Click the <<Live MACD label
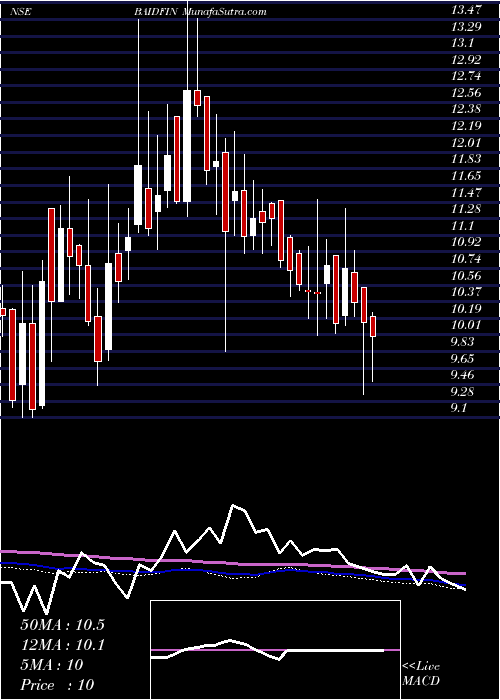The image size is (500, 700). pos(421,674)
